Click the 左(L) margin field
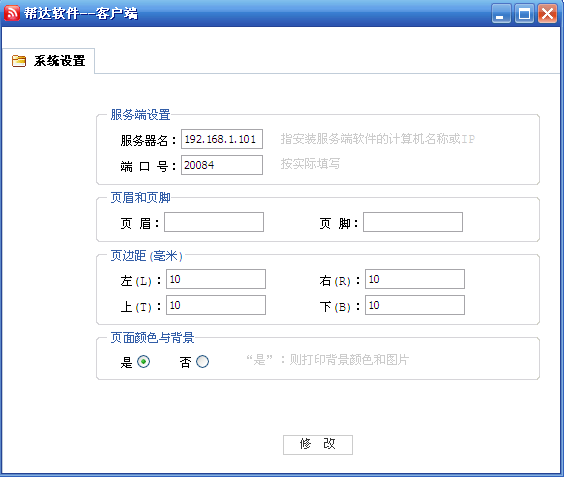Screen dimensions: 566x480 pyautogui.click(x=216, y=279)
